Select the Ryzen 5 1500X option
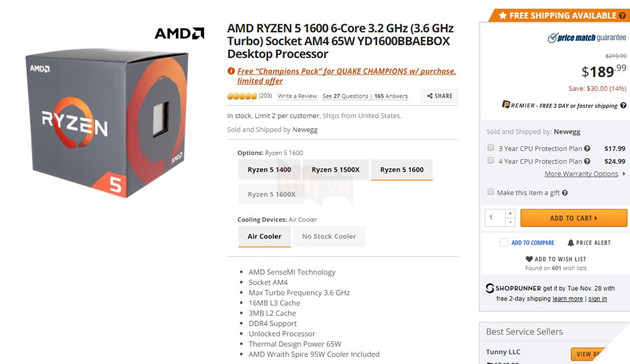 (335, 170)
